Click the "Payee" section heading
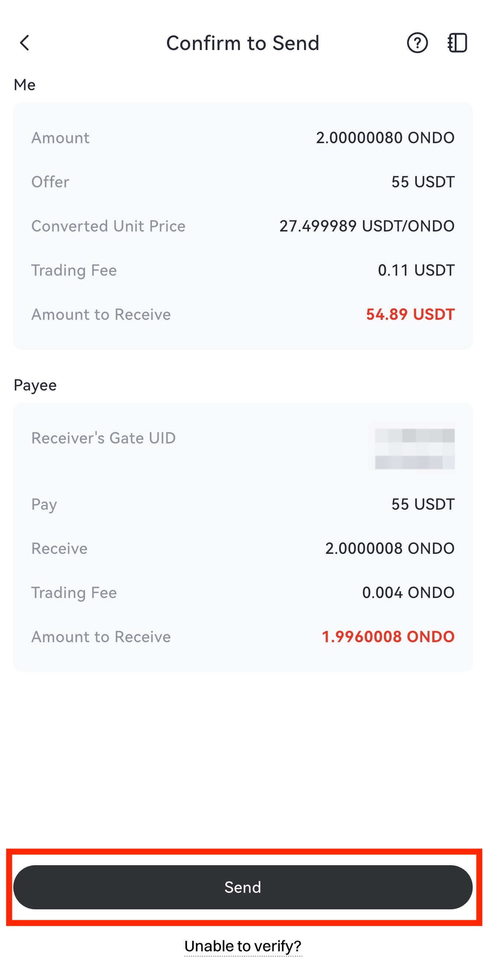 35,385
